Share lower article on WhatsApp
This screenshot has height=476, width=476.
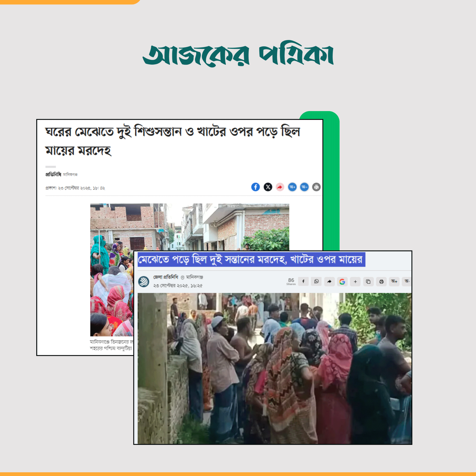[x=316, y=281]
